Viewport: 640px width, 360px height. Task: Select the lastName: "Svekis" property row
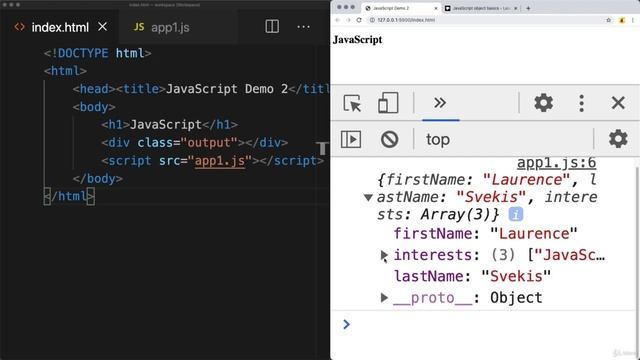472,276
